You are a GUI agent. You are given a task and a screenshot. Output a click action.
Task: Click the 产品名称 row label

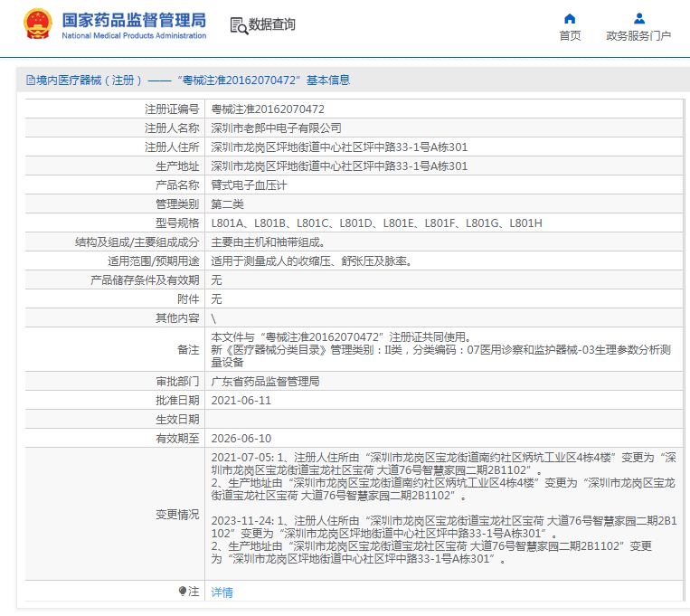tap(177, 185)
